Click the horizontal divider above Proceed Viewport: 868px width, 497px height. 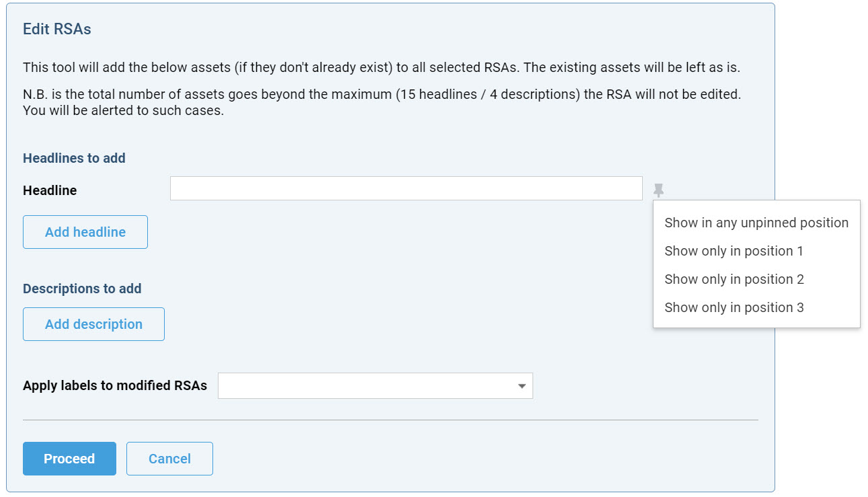coord(390,420)
